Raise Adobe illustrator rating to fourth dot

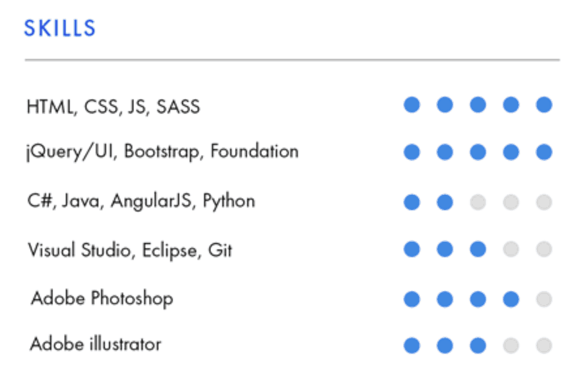coord(511,346)
